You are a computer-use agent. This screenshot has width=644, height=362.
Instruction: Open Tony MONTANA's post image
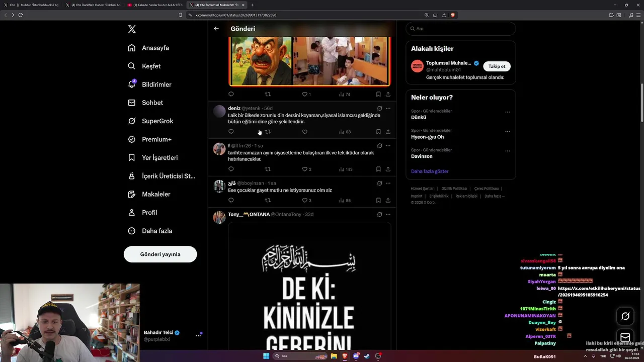click(309, 286)
